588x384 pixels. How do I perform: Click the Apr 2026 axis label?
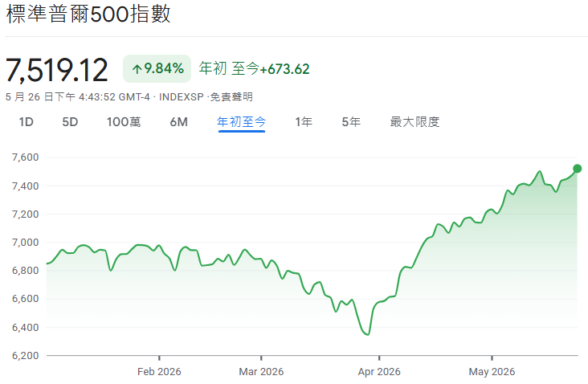point(379,372)
